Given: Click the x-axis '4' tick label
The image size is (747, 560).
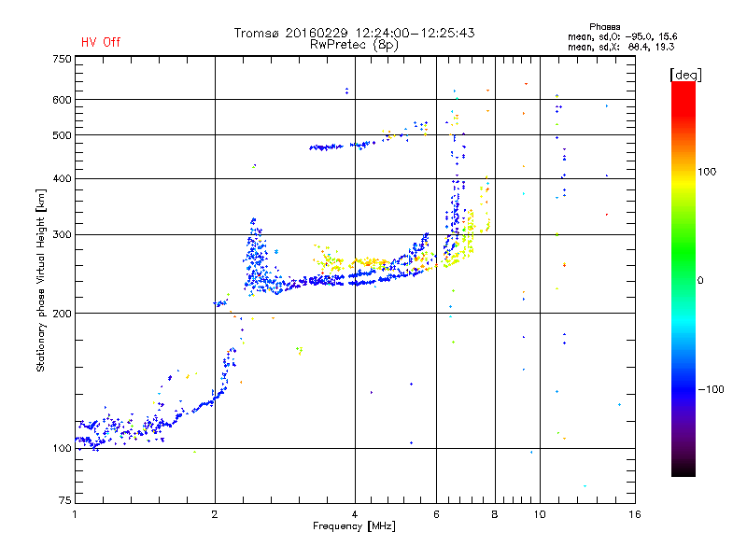Looking at the screenshot, I should pyautogui.click(x=355, y=514).
